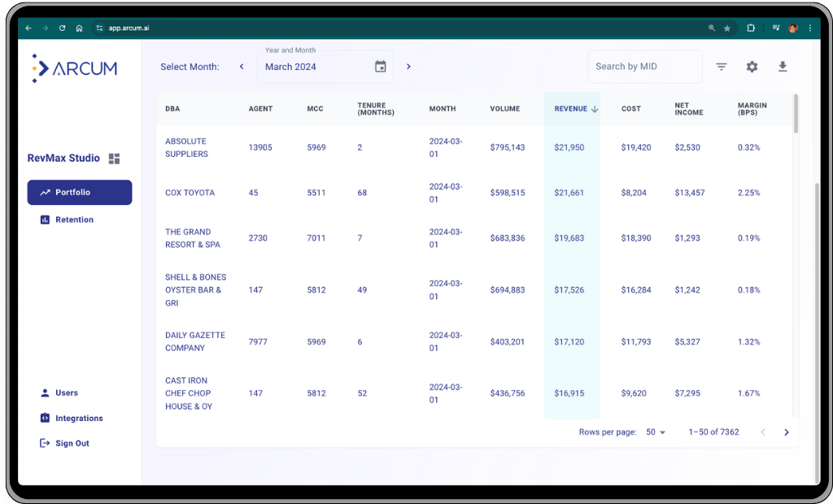833x504 pixels.
Task: Open the browser profile avatar
Action: tap(793, 28)
